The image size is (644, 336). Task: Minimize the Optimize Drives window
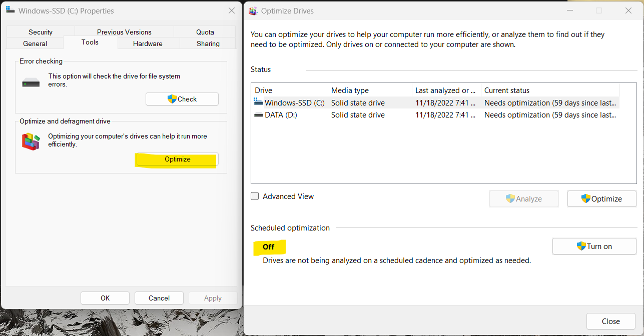click(x=570, y=10)
